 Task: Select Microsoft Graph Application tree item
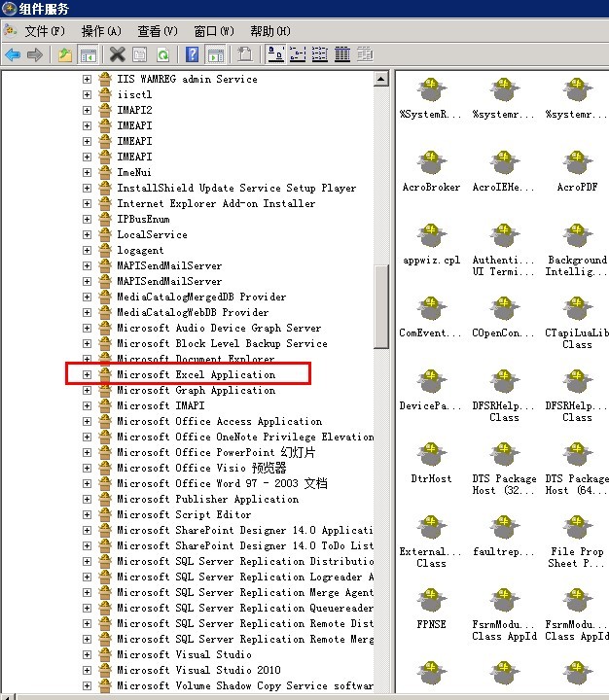click(196, 390)
